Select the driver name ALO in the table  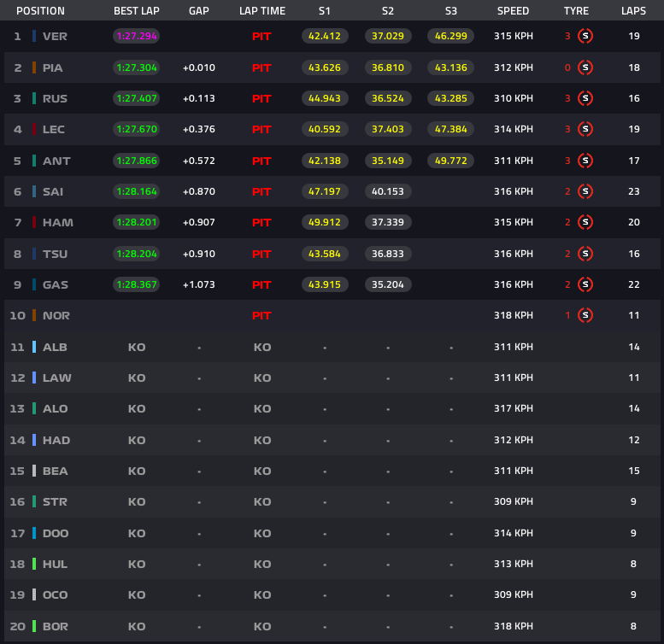tap(55, 409)
